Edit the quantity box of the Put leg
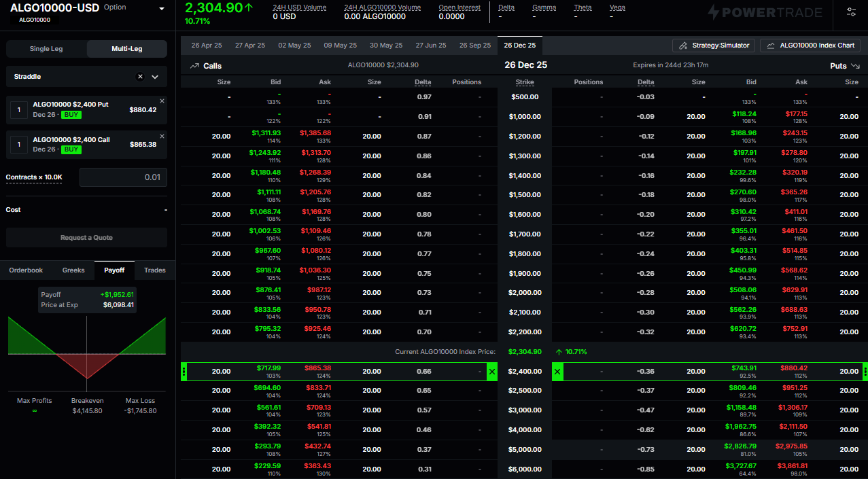This screenshot has width=868, height=479. tap(19, 109)
